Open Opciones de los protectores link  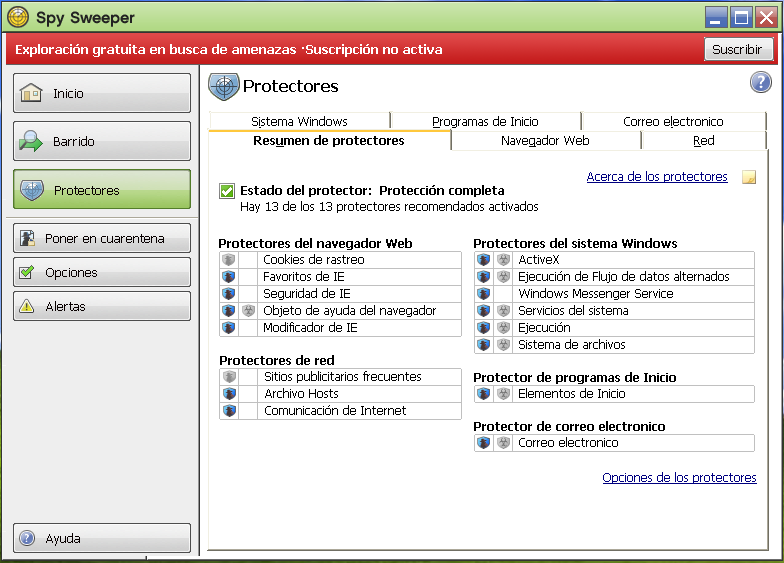click(x=680, y=478)
